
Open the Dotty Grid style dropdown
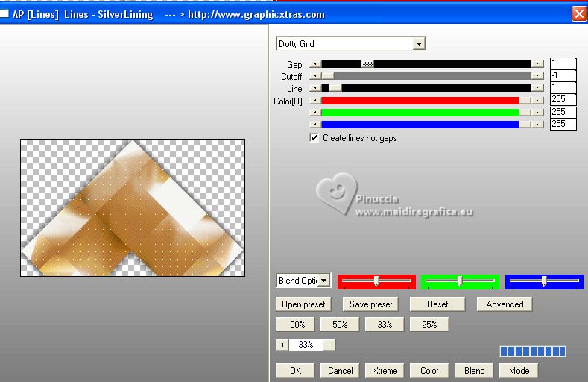(419, 44)
